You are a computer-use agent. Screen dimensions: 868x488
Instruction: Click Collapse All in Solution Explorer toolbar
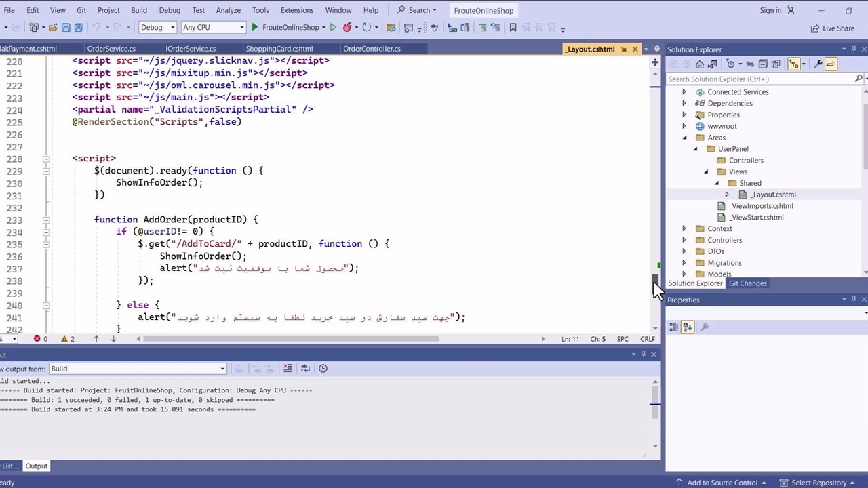tap(763, 64)
